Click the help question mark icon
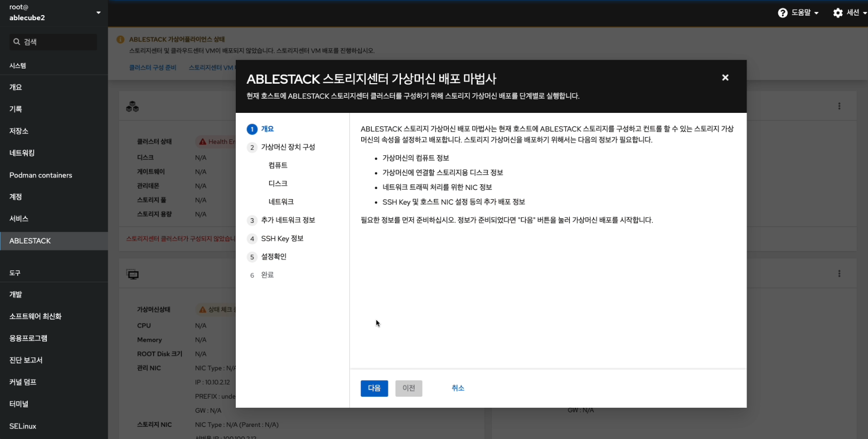The image size is (868, 439). click(x=782, y=13)
